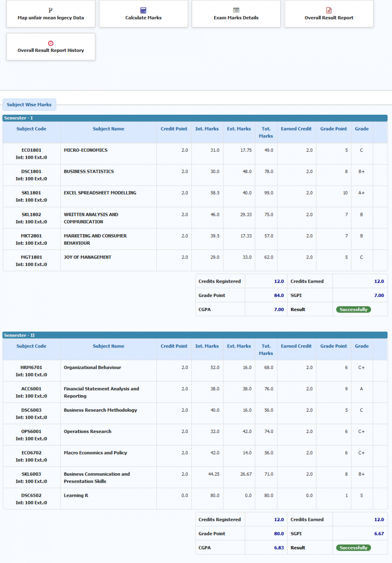Click the A+ grade for SKL1801
392x563 pixels.
(x=362, y=193)
